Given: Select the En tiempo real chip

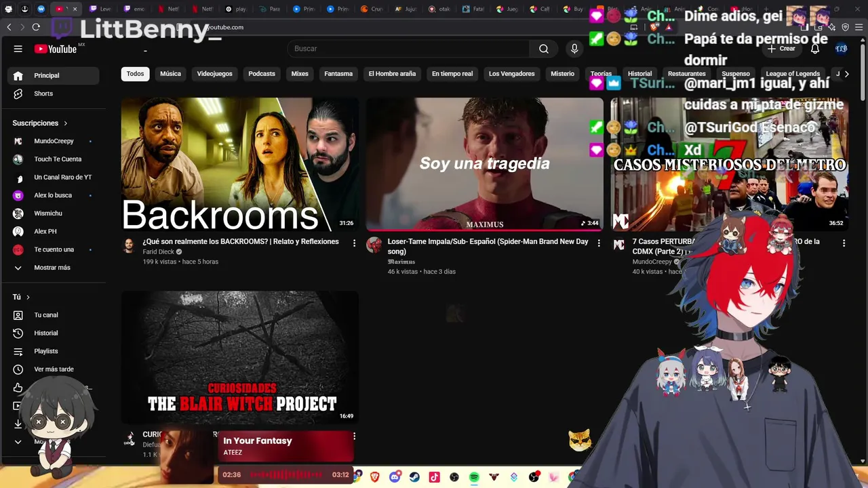Looking at the screenshot, I should coord(452,74).
